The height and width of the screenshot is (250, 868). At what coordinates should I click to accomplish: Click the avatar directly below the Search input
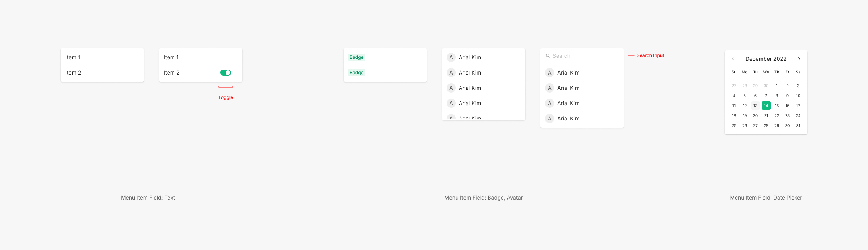coord(550,73)
